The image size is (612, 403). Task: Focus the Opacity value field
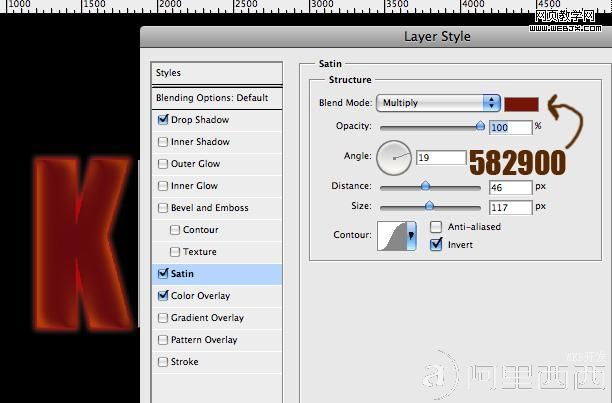[x=511, y=128]
